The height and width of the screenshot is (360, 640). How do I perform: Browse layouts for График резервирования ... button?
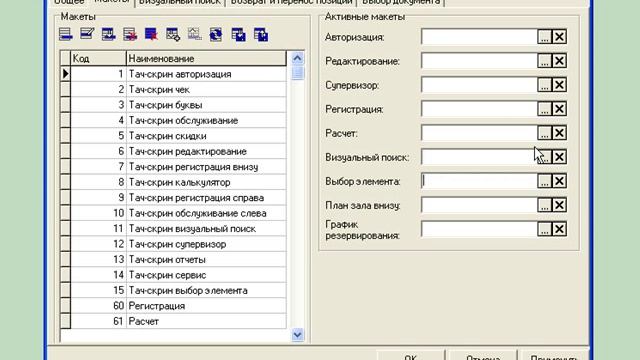544,229
